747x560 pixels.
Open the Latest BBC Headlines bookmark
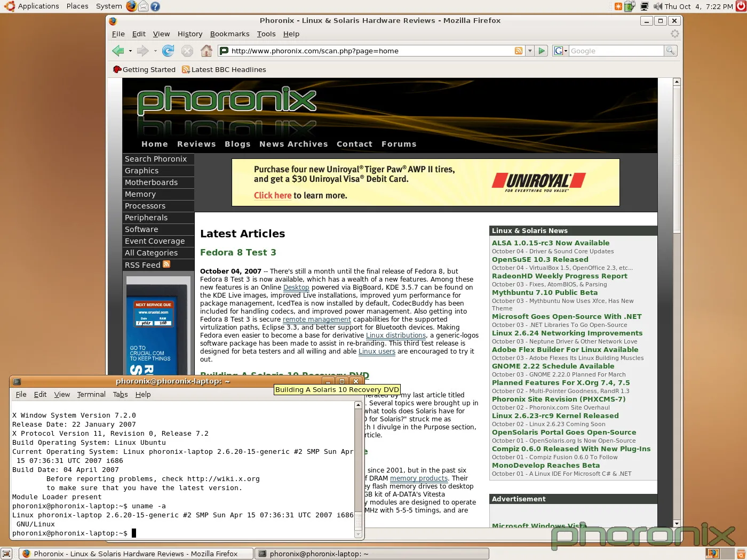224,69
